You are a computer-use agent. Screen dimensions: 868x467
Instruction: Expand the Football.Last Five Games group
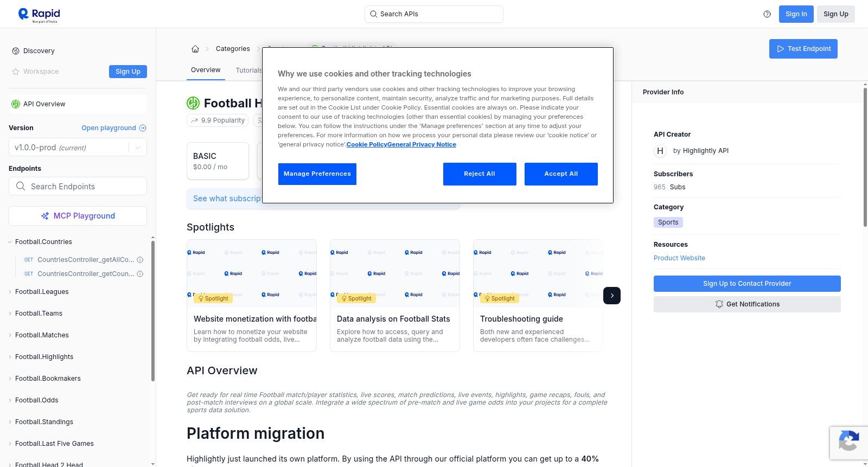(10, 444)
